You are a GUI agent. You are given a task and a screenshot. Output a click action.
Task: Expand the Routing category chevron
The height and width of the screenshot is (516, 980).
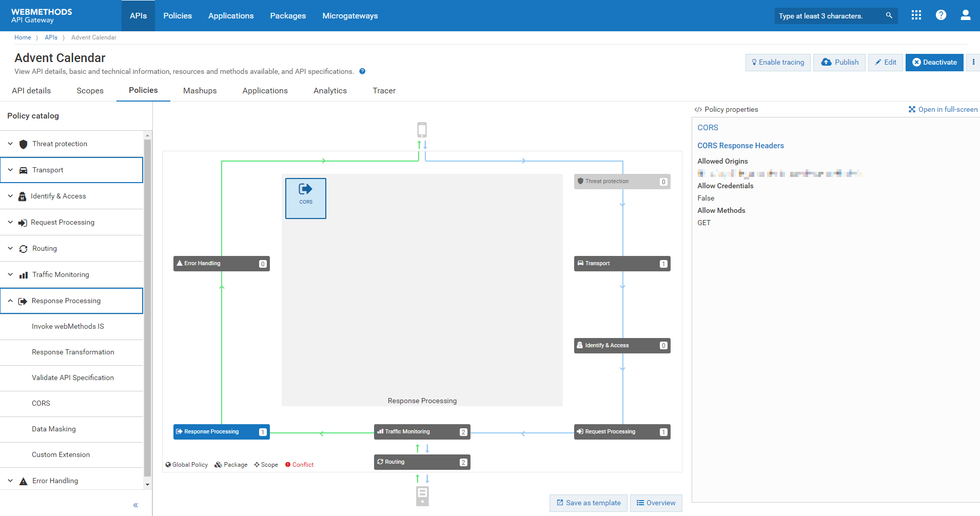coord(10,248)
